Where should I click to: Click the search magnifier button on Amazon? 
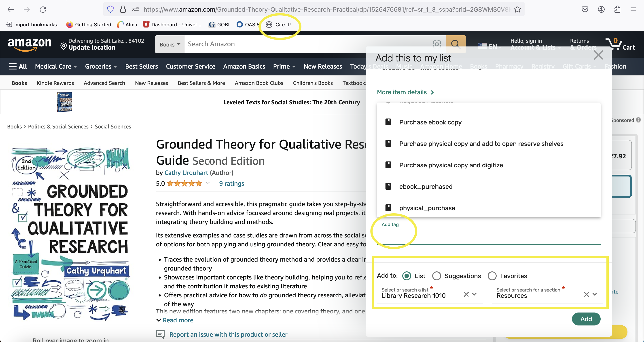coord(455,44)
